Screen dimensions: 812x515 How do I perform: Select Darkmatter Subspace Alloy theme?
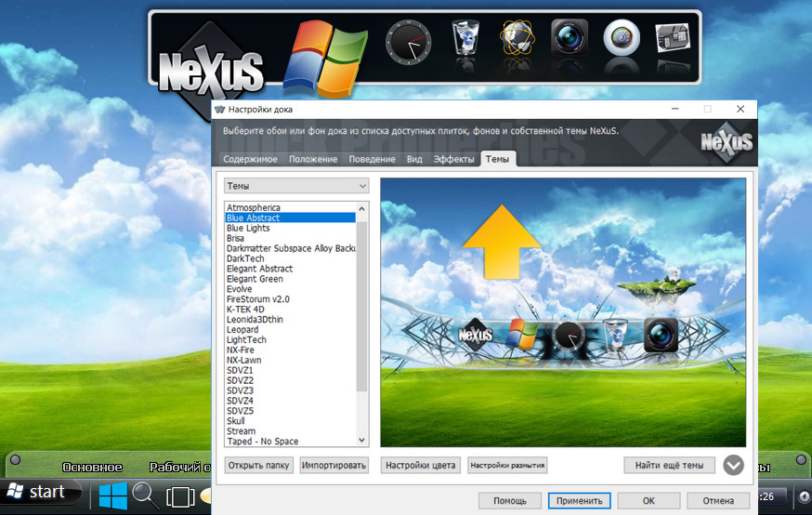291,248
